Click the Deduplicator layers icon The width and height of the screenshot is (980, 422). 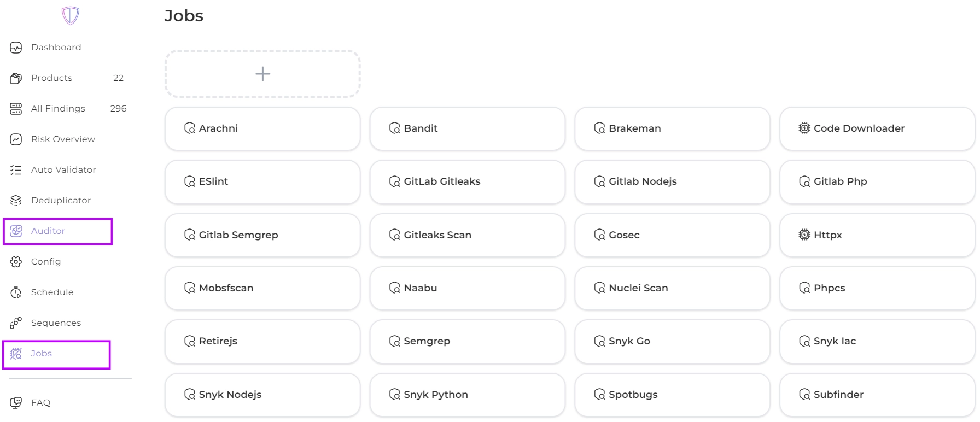[x=16, y=201]
